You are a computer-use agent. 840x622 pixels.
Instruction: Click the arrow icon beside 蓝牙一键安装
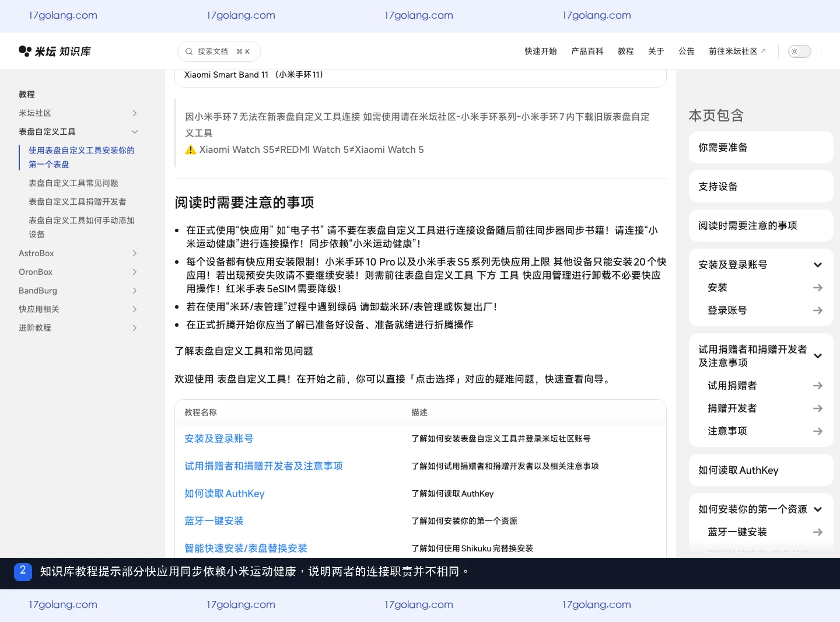click(818, 532)
